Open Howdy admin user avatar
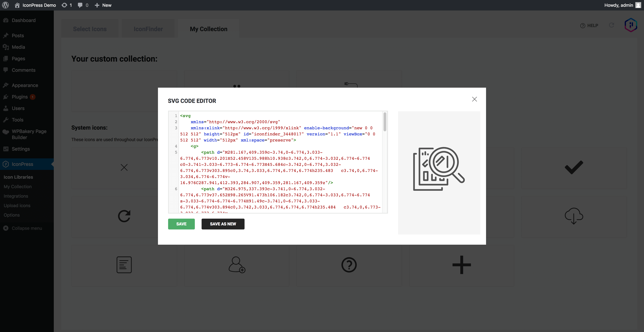 (x=638, y=5)
